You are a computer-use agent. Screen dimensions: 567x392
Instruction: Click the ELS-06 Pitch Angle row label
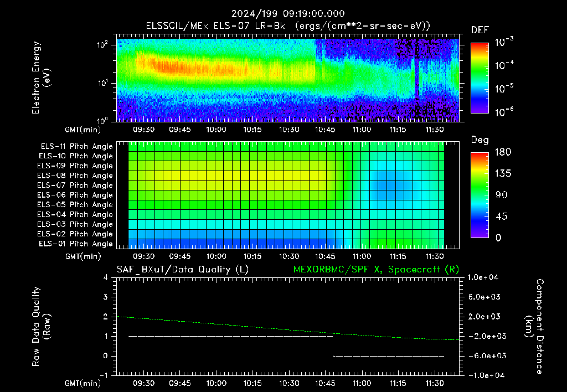pyautogui.click(x=75, y=195)
